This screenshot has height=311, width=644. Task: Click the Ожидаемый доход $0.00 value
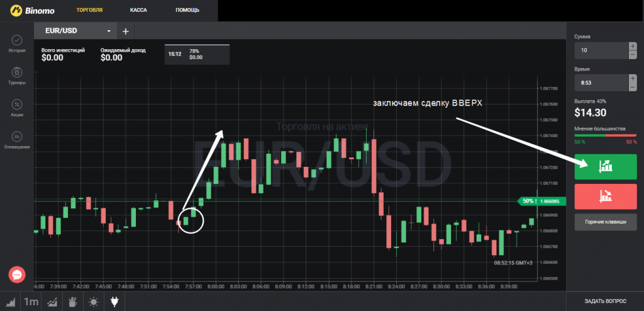tap(111, 57)
